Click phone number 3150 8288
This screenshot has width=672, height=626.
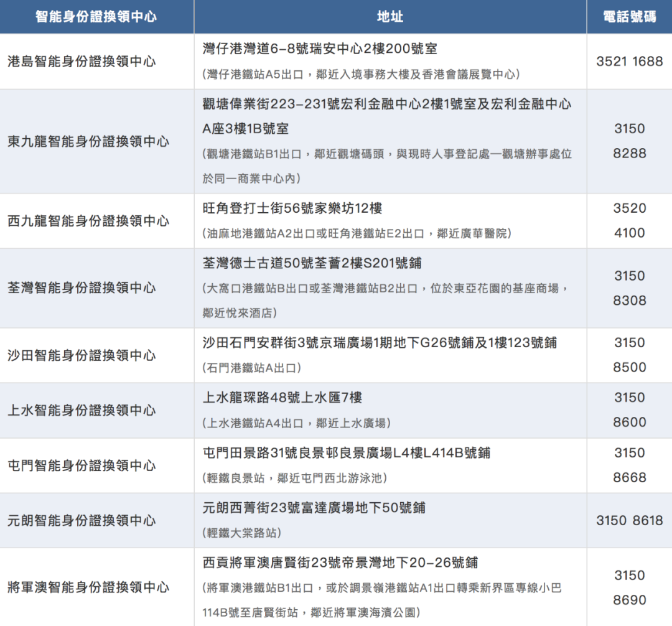click(x=629, y=141)
